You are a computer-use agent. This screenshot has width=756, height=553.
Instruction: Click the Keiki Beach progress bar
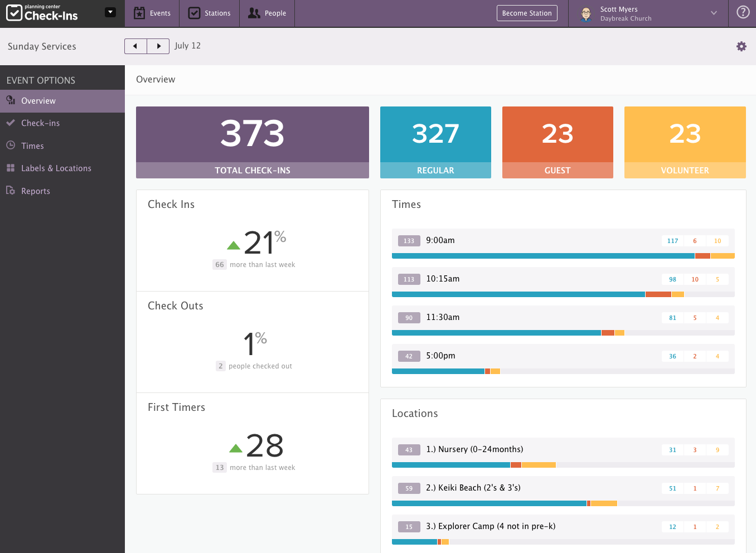tap(563, 503)
